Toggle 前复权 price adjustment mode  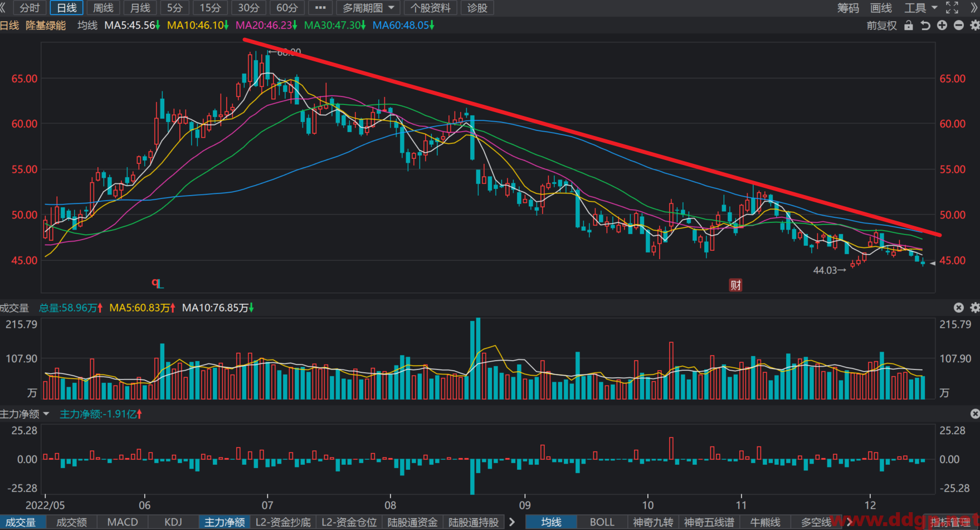click(881, 25)
